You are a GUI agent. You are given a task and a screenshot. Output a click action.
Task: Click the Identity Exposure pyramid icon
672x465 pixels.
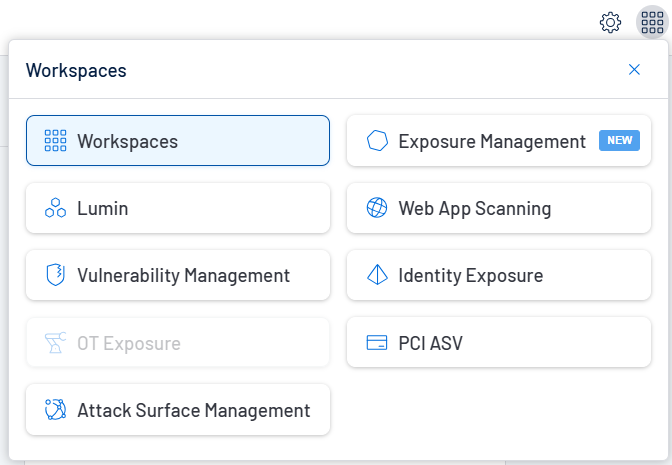pyautogui.click(x=377, y=276)
